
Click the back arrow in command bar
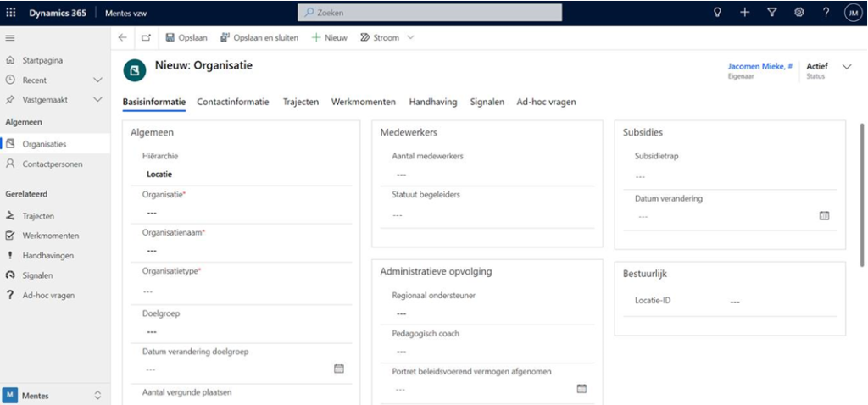point(123,38)
